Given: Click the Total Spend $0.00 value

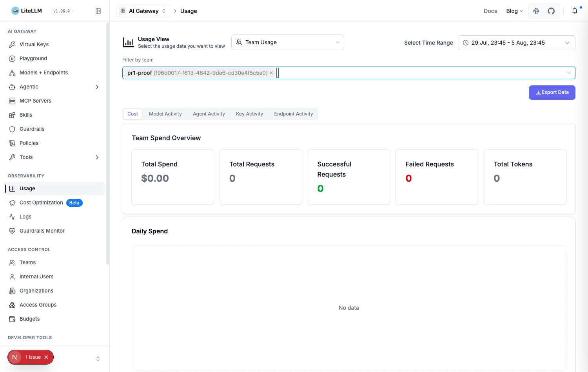Looking at the screenshot, I should [x=155, y=179].
